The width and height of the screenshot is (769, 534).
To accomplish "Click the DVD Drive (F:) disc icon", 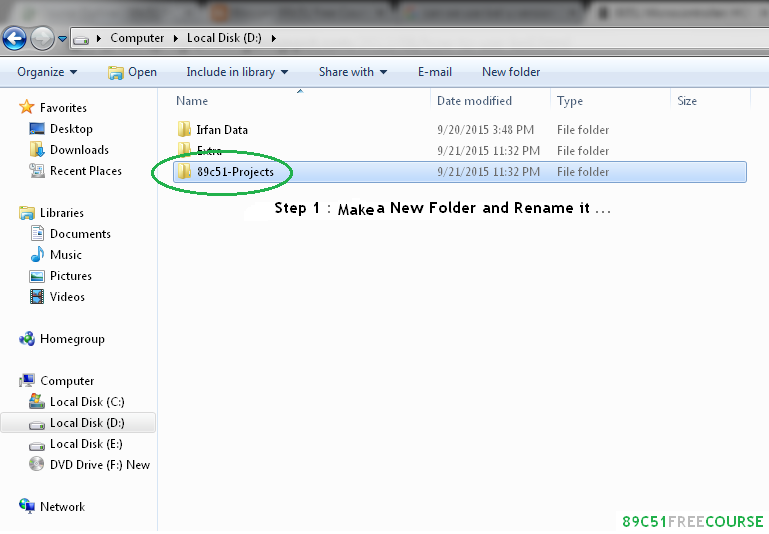I will (x=37, y=464).
